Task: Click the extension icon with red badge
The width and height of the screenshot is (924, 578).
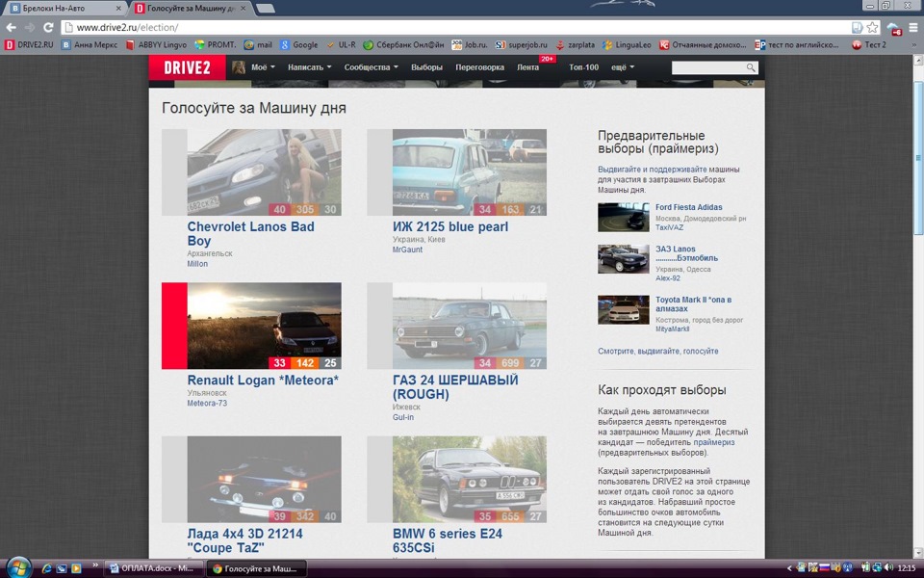Action: click(894, 28)
